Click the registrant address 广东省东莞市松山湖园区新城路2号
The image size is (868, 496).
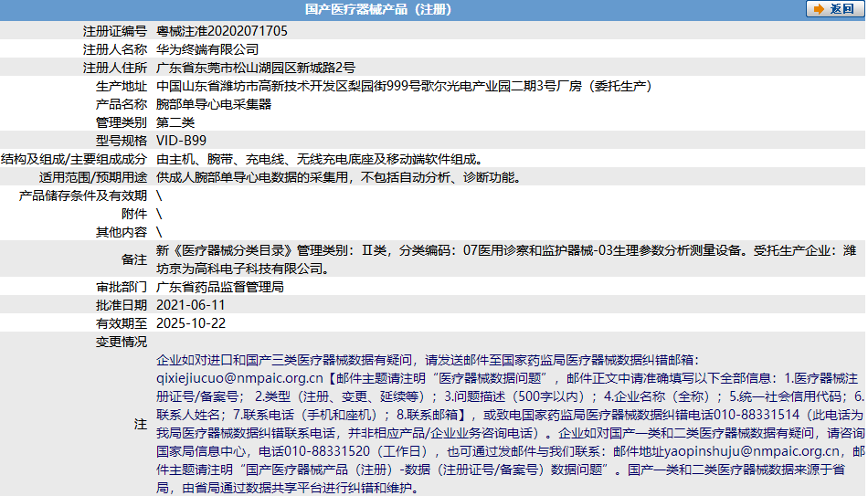(x=256, y=67)
